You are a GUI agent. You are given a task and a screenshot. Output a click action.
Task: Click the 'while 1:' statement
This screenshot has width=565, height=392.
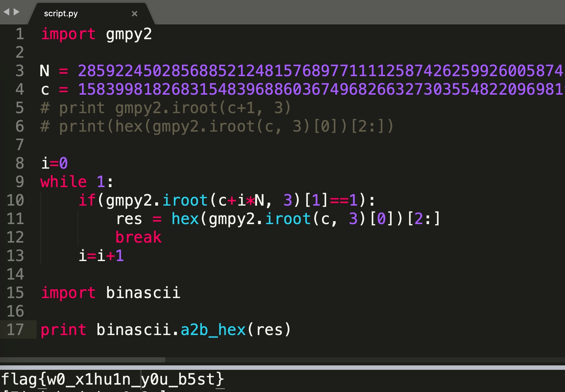coord(77,182)
